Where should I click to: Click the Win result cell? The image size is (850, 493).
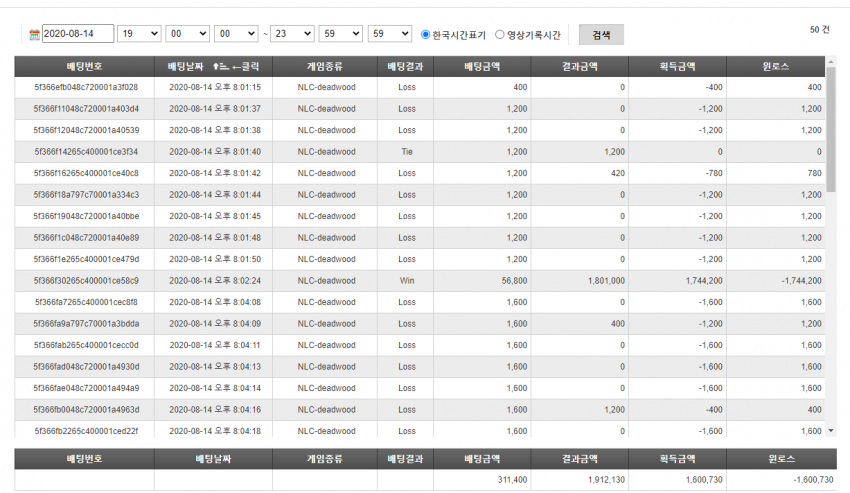point(407,280)
